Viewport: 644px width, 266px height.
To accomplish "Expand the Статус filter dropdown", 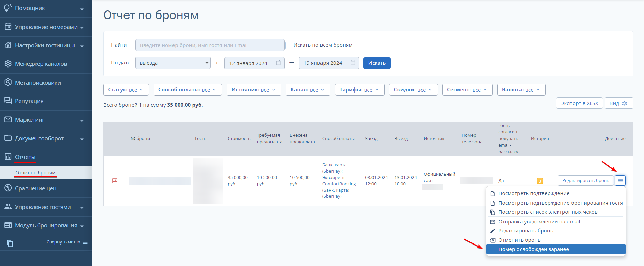I will (x=126, y=90).
